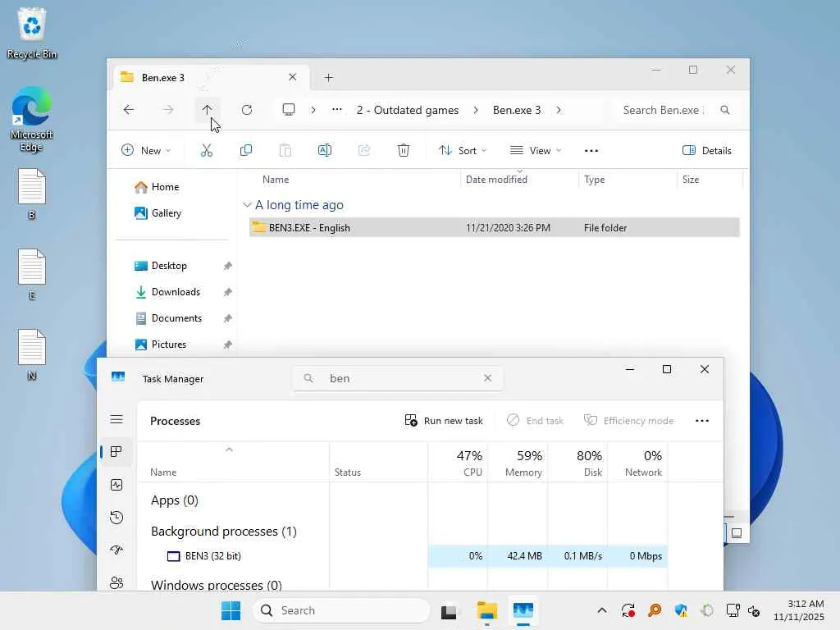
Task: Open Recycle Bin on desktop
Action: coord(32,33)
